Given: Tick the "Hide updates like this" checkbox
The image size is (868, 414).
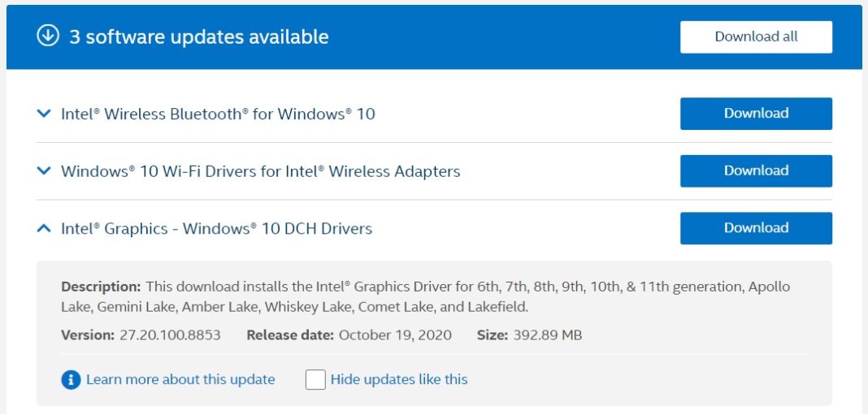Looking at the screenshot, I should [315, 379].
